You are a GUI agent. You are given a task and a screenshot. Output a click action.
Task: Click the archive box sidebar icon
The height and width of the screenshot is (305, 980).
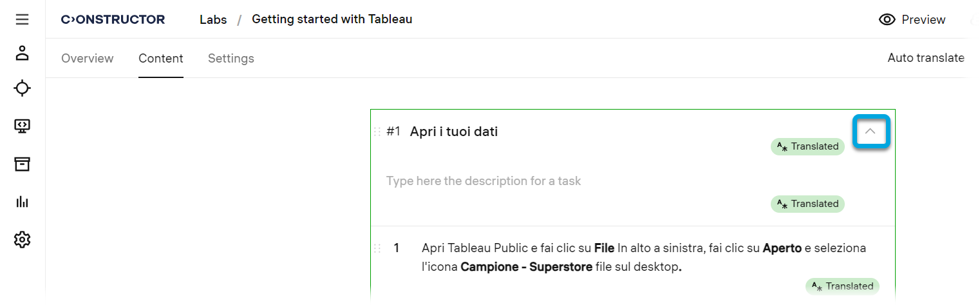pyautogui.click(x=23, y=164)
